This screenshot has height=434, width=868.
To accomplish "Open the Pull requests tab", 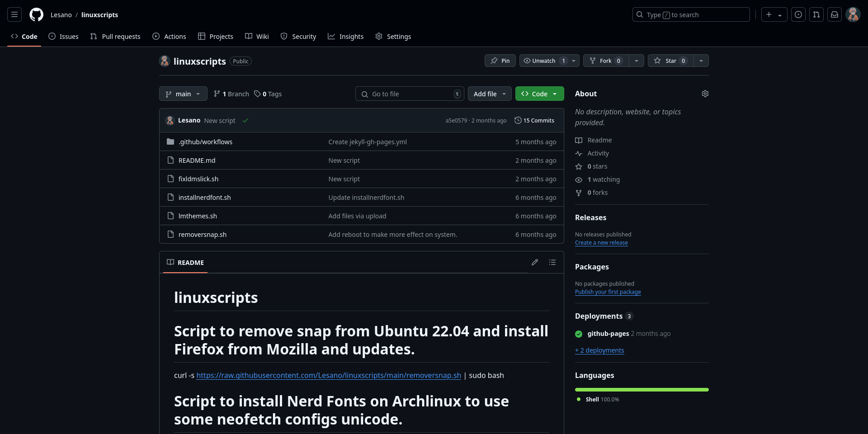I will click(115, 36).
